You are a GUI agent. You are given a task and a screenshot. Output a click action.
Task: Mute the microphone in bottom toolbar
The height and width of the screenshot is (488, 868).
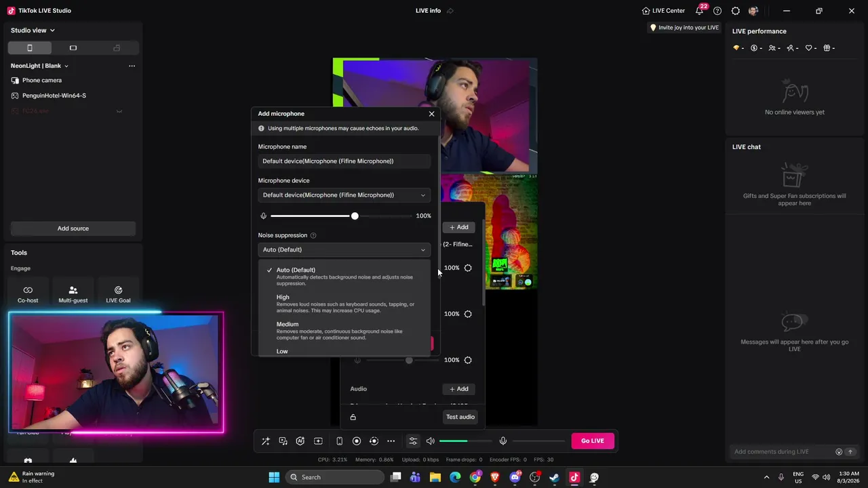coord(503,441)
